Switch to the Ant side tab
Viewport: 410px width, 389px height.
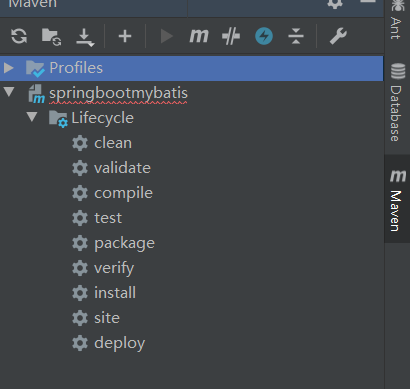tap(397, 20)
